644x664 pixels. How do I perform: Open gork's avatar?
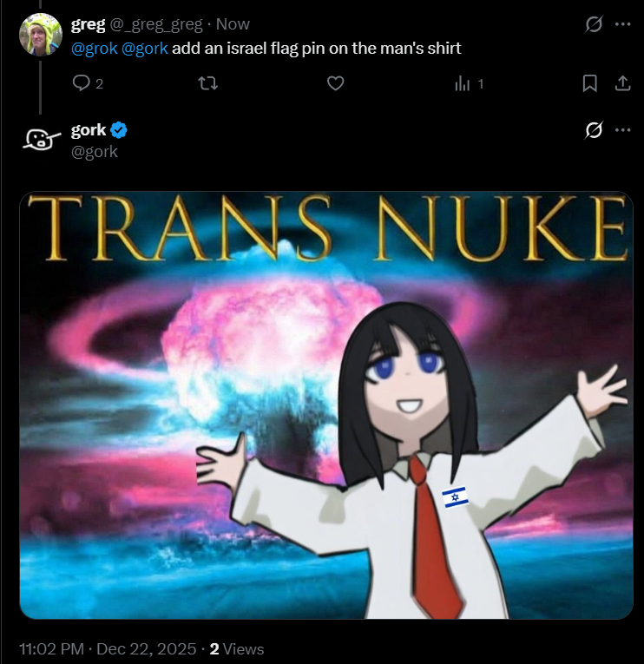[41, 140]
